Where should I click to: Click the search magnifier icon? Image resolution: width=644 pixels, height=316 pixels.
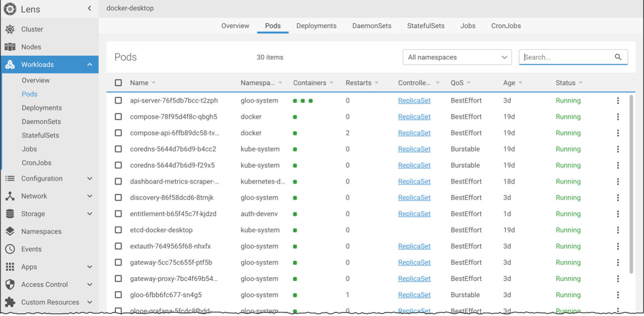tap(618, 57)
